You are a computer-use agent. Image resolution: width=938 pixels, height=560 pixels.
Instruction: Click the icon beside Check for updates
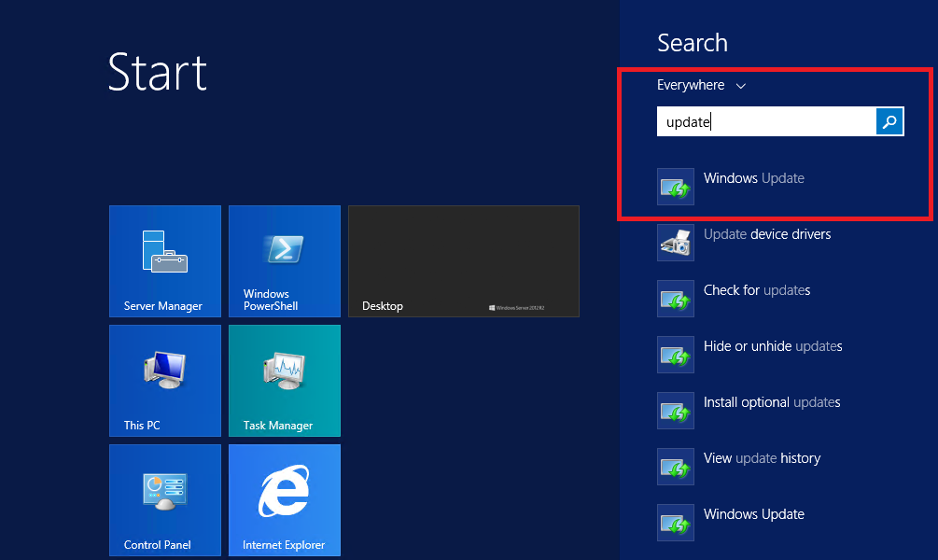(676, 299)
